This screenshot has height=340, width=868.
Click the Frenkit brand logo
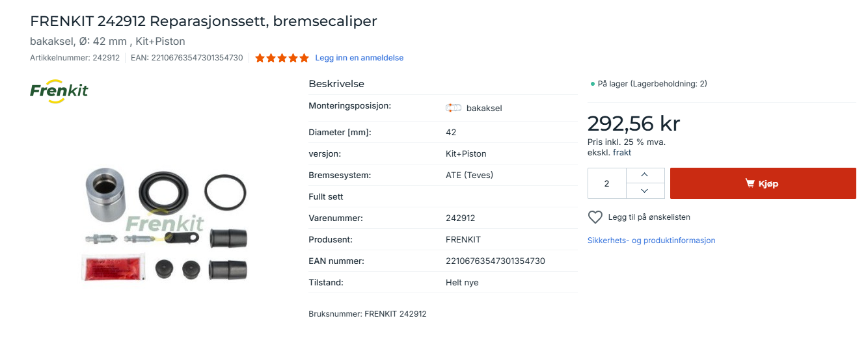pos(59,90)
